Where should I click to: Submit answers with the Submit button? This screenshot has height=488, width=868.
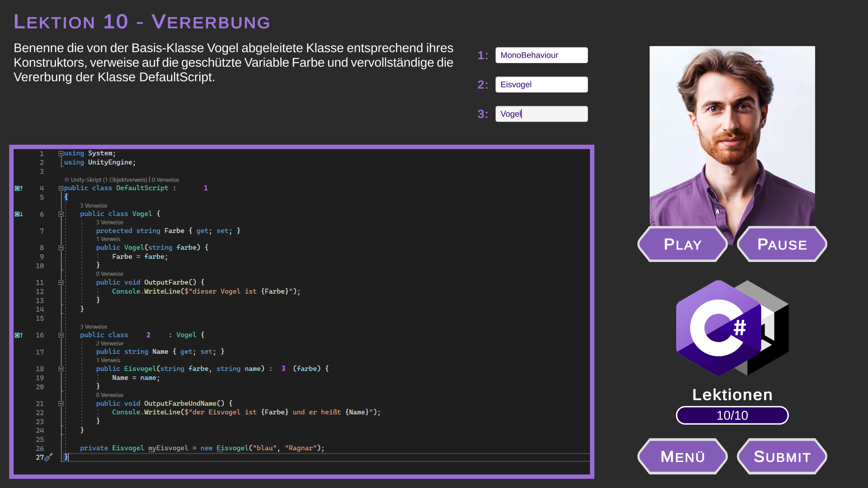pos(782,456)
